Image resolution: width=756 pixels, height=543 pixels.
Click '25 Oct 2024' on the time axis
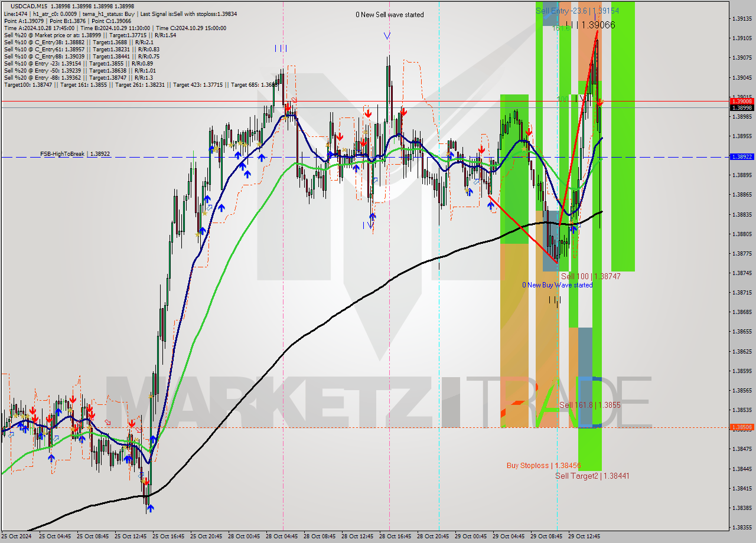(x=18, y=537)
